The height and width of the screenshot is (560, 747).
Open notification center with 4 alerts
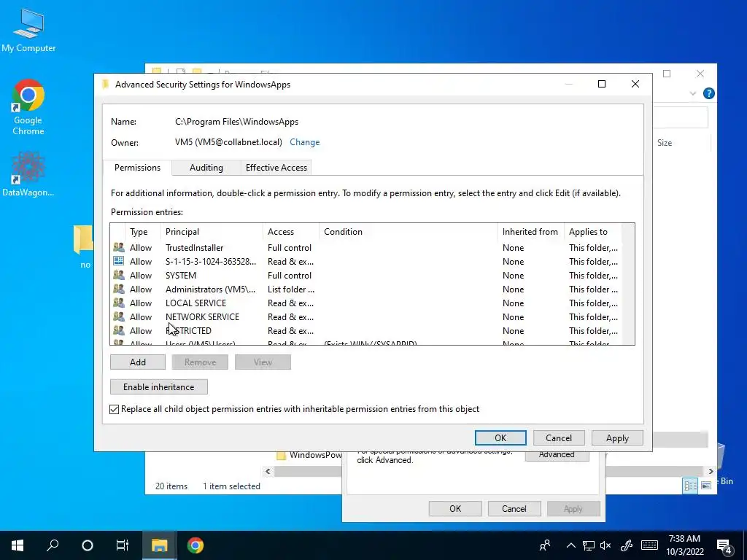724,546
